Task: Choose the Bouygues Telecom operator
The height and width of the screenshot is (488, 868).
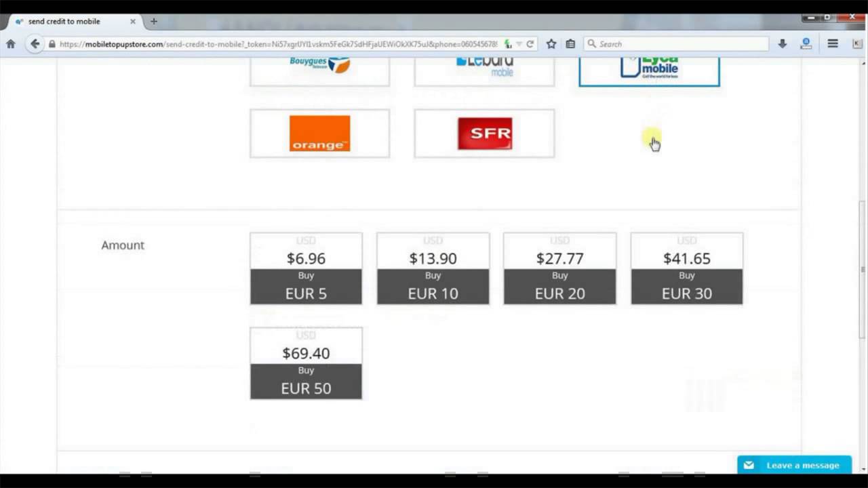Action: pyautogui.click(x=319, y=71)
